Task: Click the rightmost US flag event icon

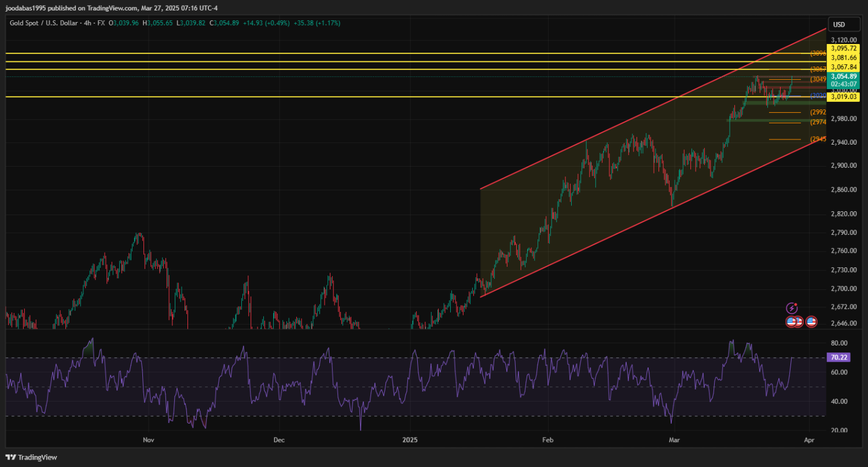Action: 811,322
